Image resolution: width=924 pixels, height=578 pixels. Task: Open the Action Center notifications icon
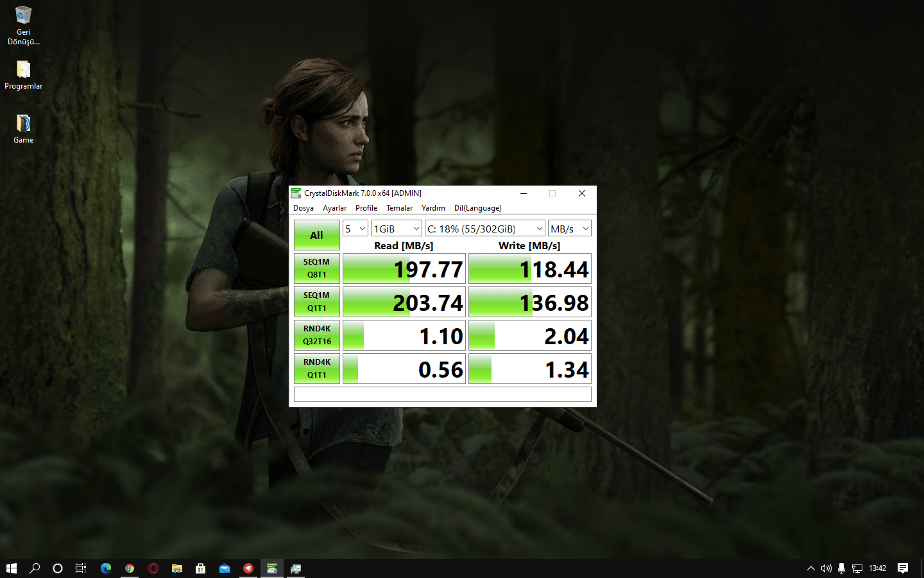[903, 568]
